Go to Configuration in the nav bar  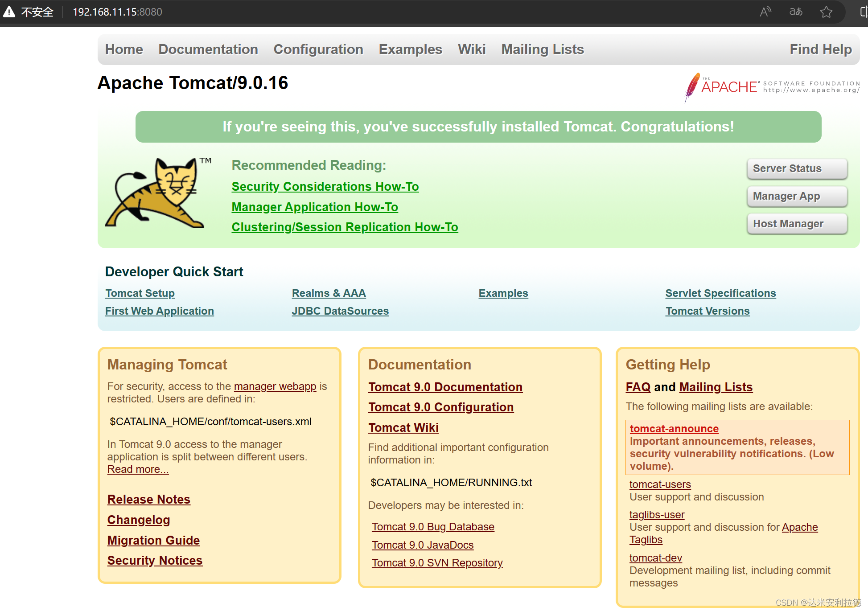pos(318,49)
